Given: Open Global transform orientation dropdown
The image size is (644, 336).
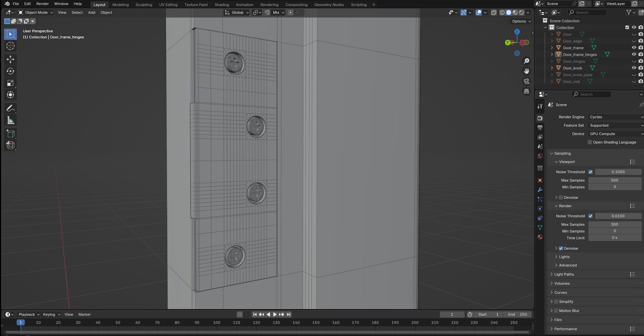Looking at the screenshot, I should [237, 12].
